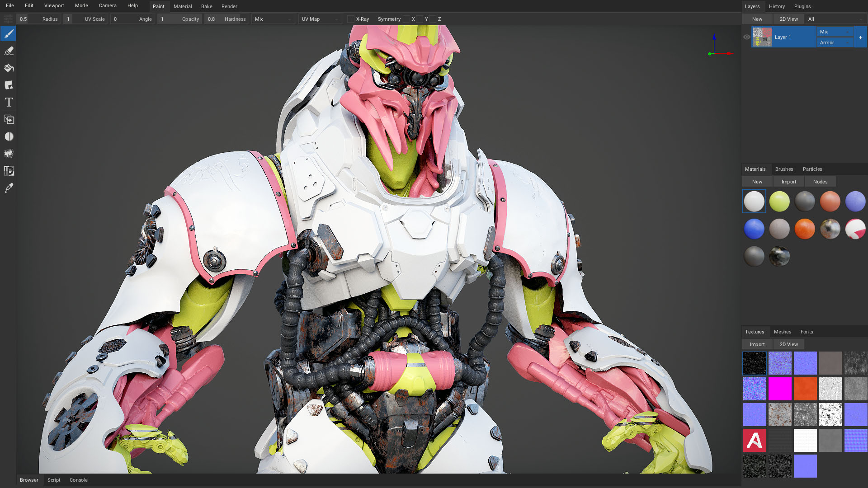Click Import in the Materials panel
Screen dimensions: 868x488
pyautogui.click(x=788, y=181)
